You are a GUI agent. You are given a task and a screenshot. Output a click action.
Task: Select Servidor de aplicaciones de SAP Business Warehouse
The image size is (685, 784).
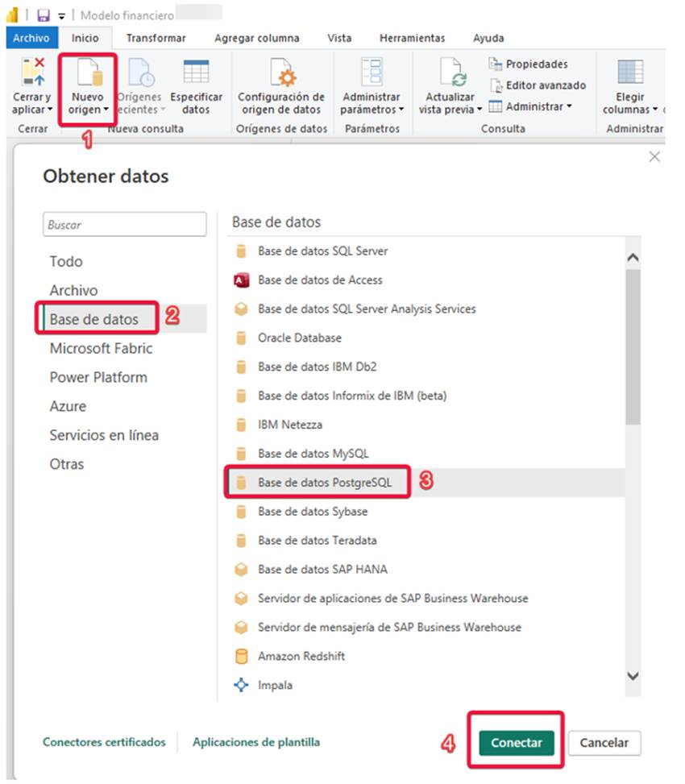[426, 599]
